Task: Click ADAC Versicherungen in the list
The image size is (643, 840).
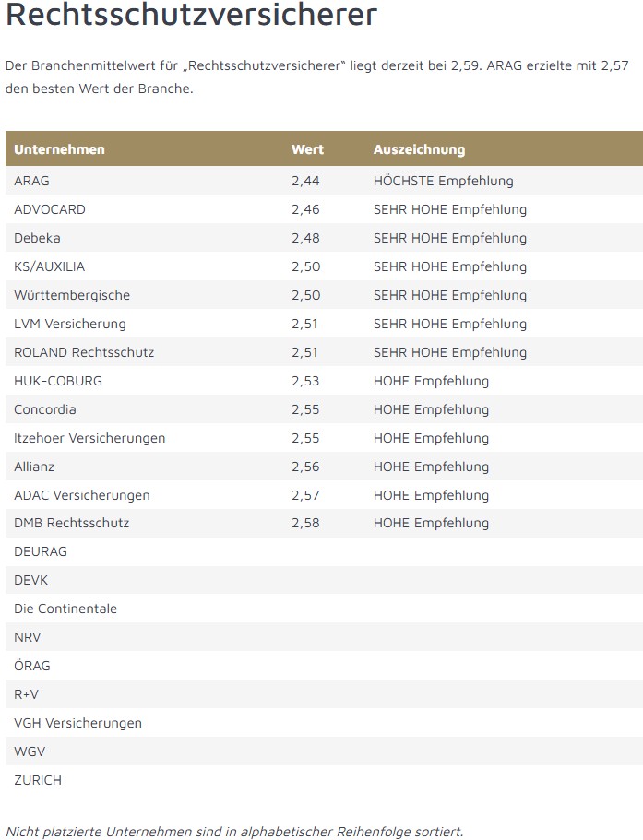Action: pos(82,495)
